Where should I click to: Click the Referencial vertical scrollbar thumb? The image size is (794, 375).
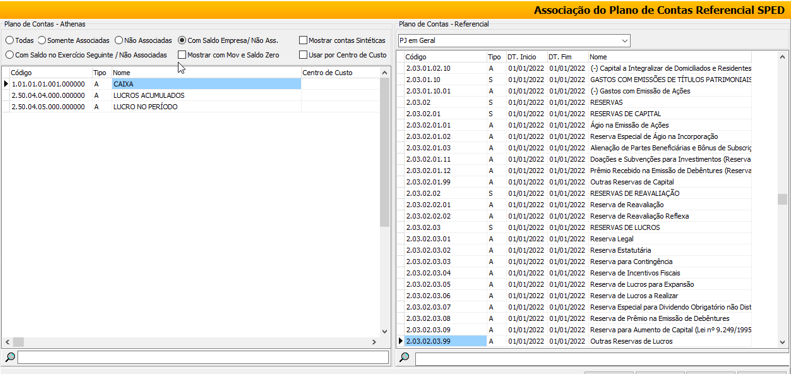point(782,199)
